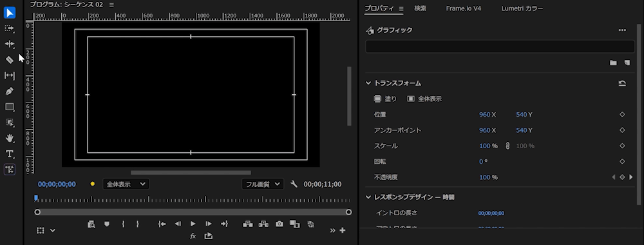Select the Track Select Forward tool
This screenshot has width=644, height=245.
pos(10,28)
